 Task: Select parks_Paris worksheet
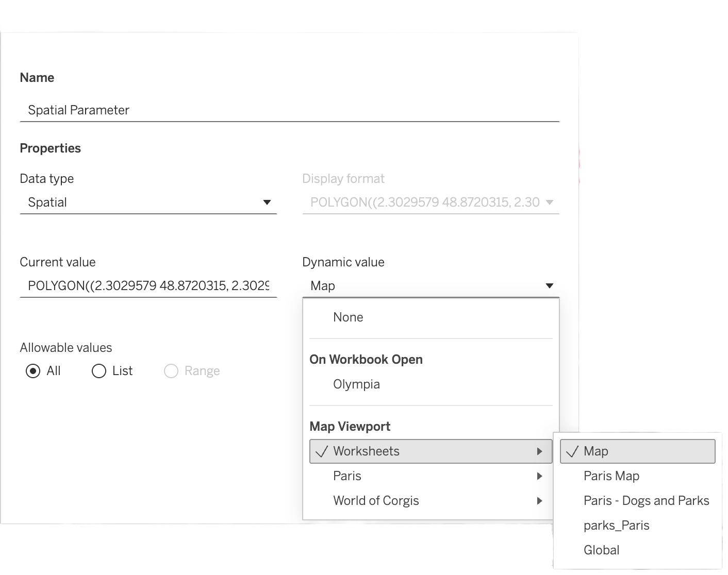616,526
